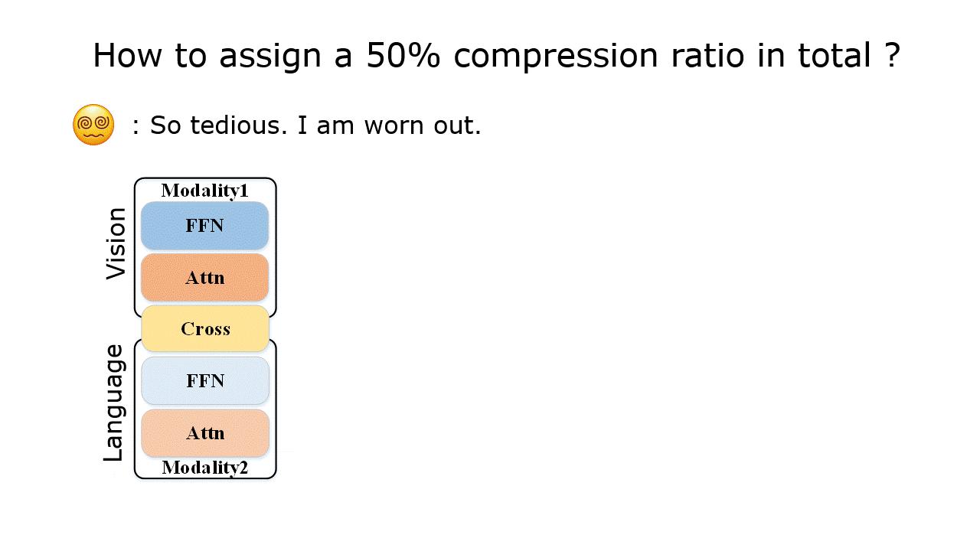Click the word "total" in the title
This screenshot has height=551, width=980.
[x=831, y=56]
